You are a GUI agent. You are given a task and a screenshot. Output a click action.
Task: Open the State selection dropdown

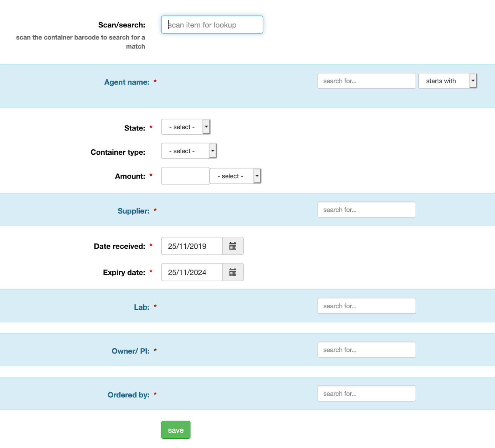pyautogui.click(x=206, y=127)
